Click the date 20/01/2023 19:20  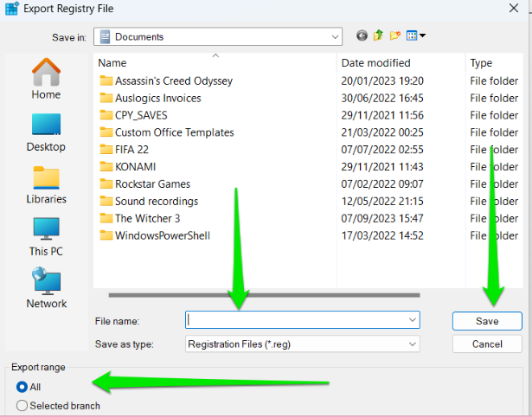[x=382, y=80]
